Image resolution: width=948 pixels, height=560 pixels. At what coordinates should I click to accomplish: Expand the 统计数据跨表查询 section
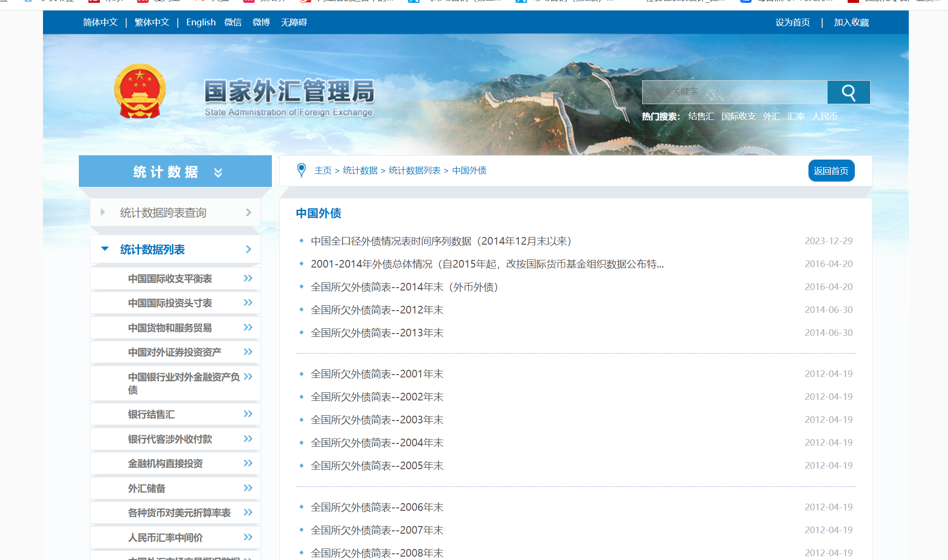pos(103,212)
